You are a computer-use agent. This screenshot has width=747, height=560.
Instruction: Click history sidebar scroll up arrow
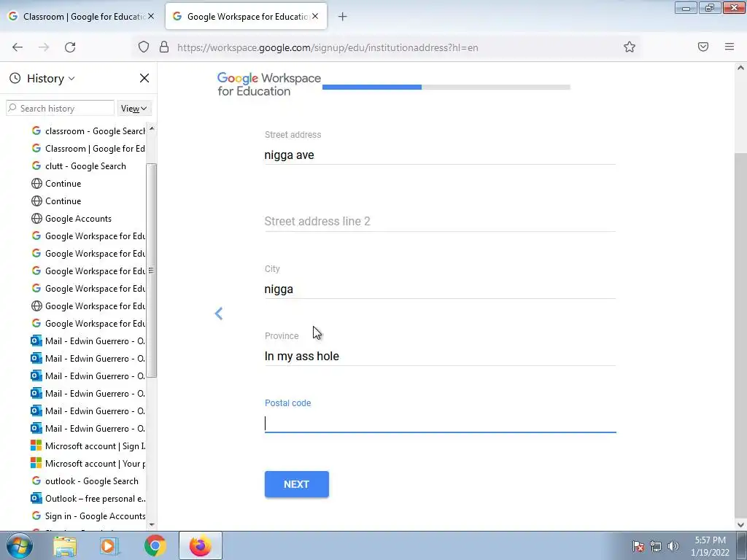(152, 128)
